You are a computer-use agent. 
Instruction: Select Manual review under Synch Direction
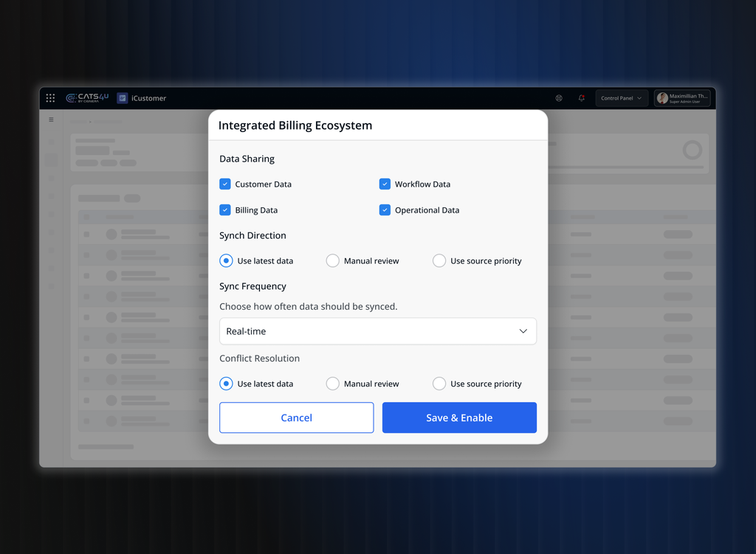(333, 260)
